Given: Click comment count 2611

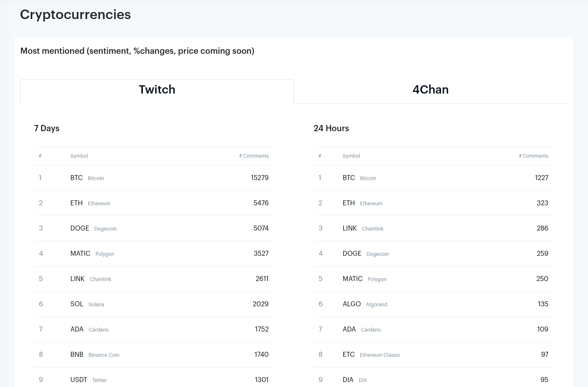Looking at the screenshot, I should tap(262, 279).
